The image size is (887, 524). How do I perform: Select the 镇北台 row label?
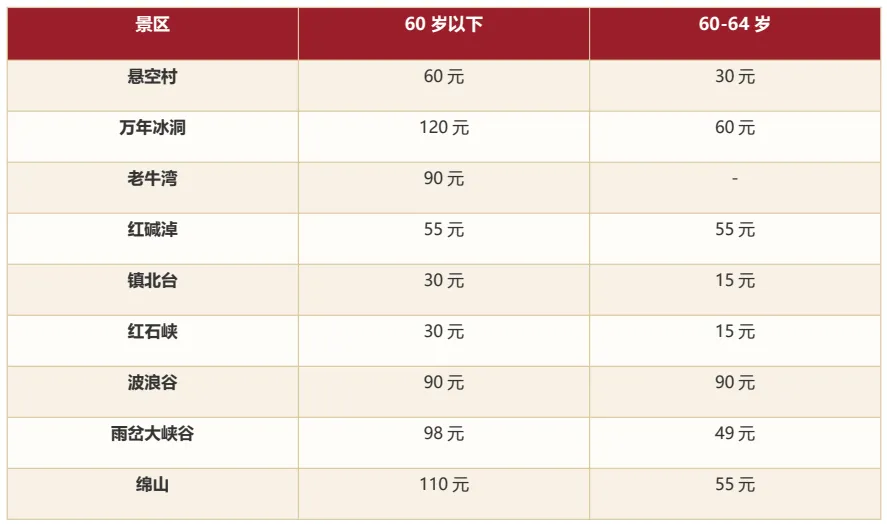tap(152, 280)
